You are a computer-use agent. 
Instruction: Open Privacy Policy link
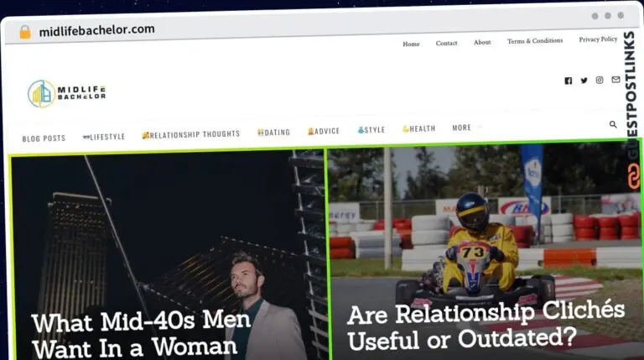[x=598, y=39]
